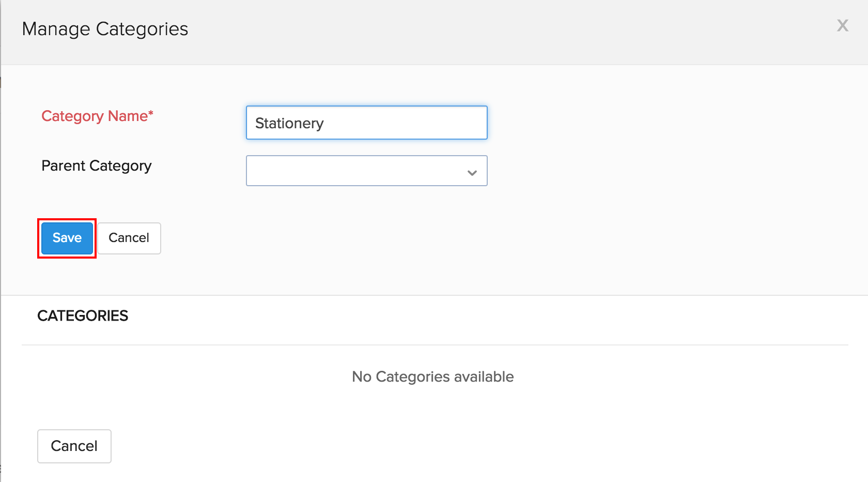Screen dimensions: 868x482
Task: Click the gray header bar of the dialog
Action: pos(465,31)
